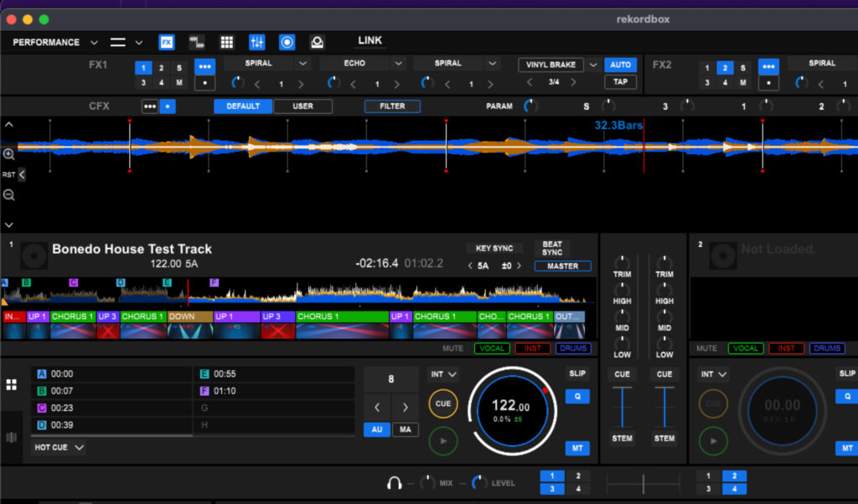Open the ECHO effect selection dropdown
Viewport: 858px width, 504px height.
[x=399, y=64]
